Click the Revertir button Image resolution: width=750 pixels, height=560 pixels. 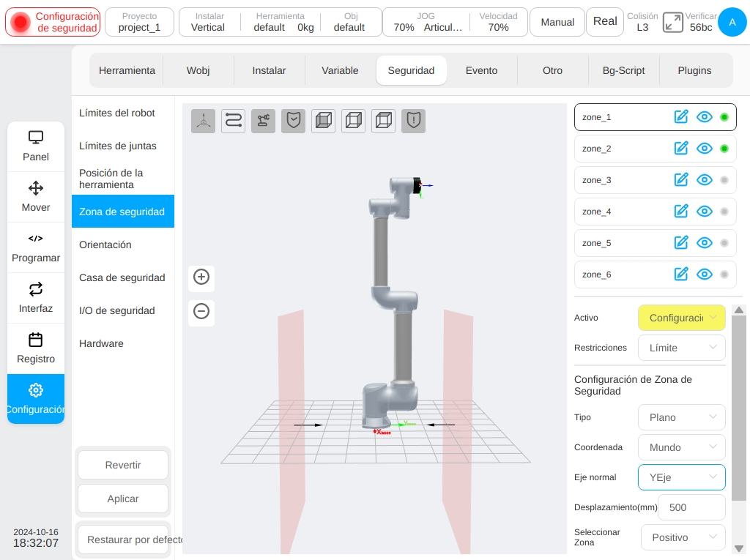[123, 465]
